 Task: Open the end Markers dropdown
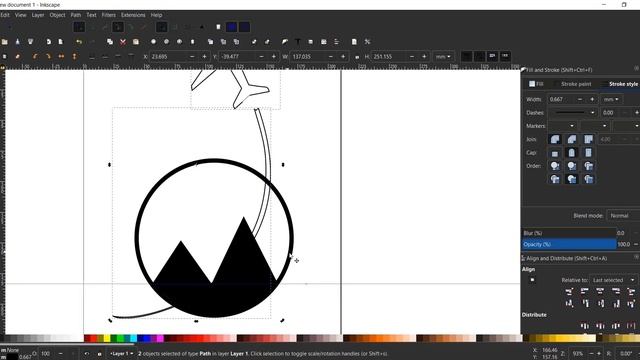point(627,126)
